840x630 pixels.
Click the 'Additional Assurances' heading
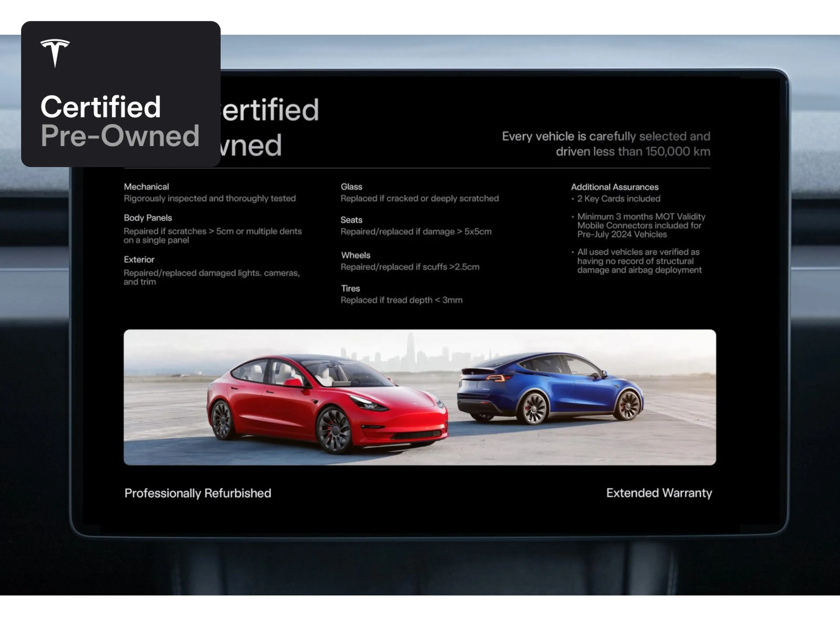(615, 187)
